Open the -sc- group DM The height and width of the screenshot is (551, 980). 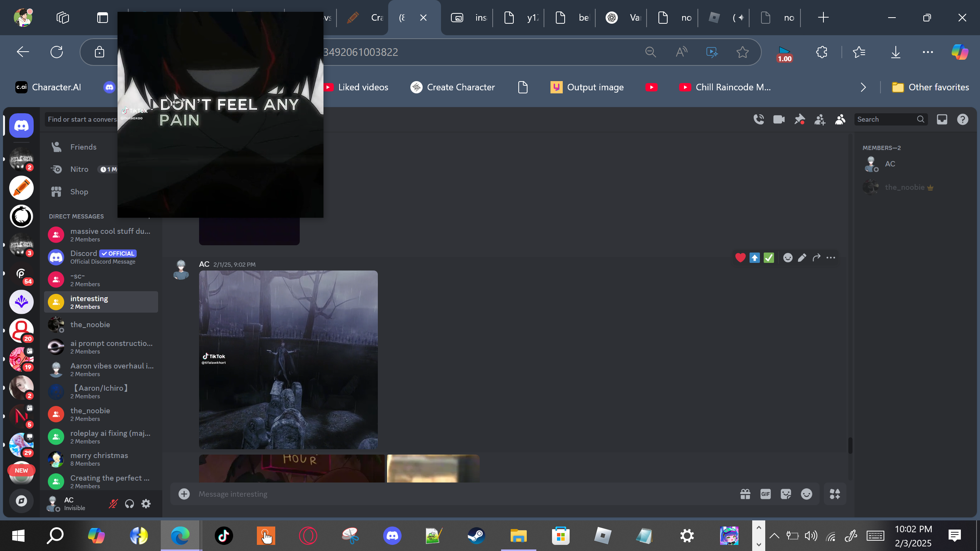(x=101, y=279)
